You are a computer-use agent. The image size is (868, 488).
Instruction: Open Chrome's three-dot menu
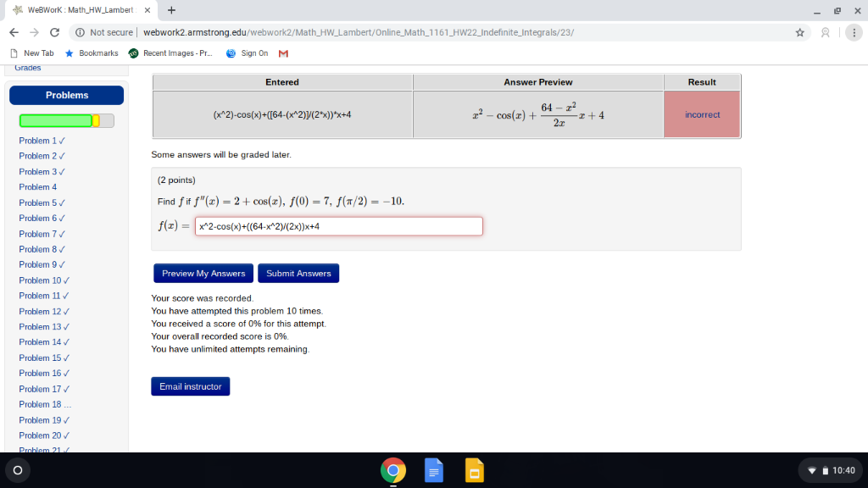point(852,32)
